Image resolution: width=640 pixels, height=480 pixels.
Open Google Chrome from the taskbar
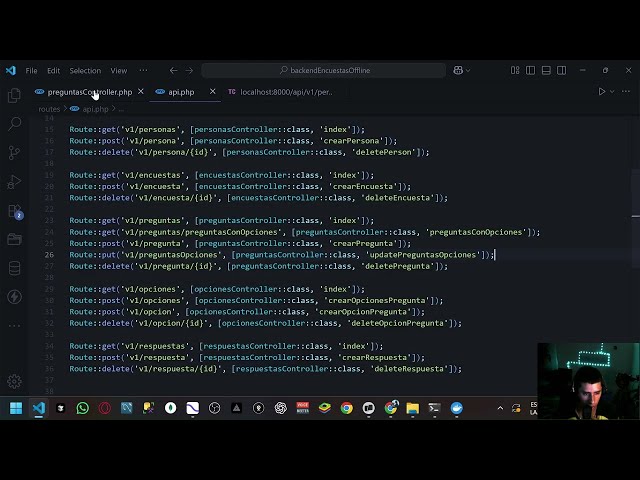pyautogui.click(x=347, y=408)
